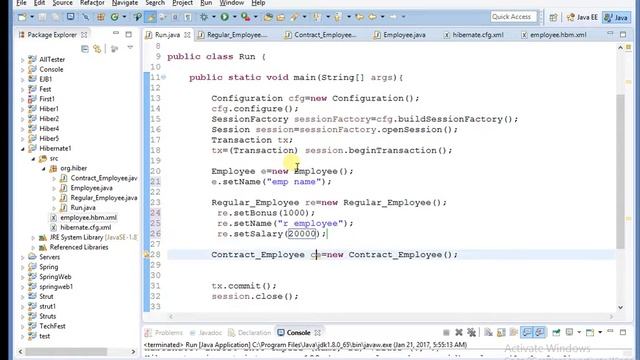Click the Terminate icon in Console
This screenshot has height=360, width=640.
tap(446, 333)
